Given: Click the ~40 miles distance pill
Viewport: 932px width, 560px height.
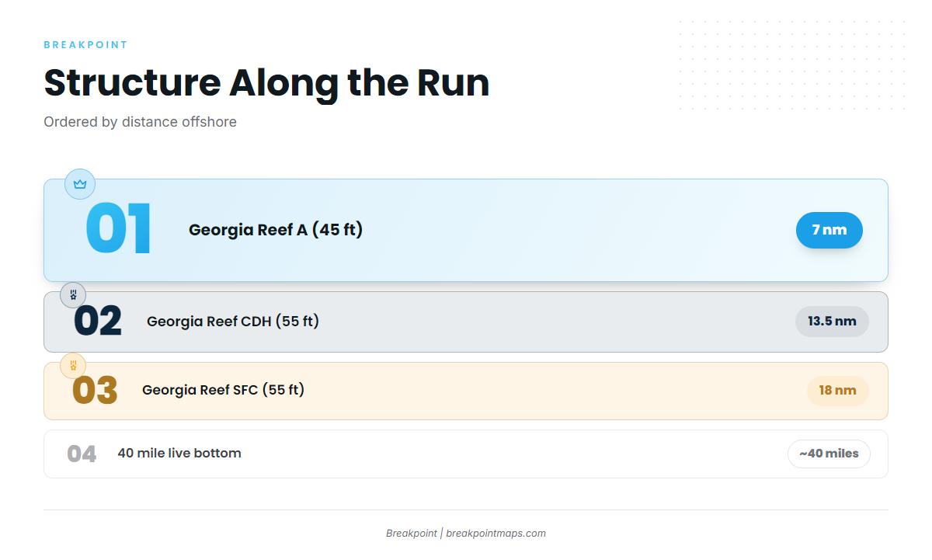Looking at the screenshot, I should click(x=829, y=454).
